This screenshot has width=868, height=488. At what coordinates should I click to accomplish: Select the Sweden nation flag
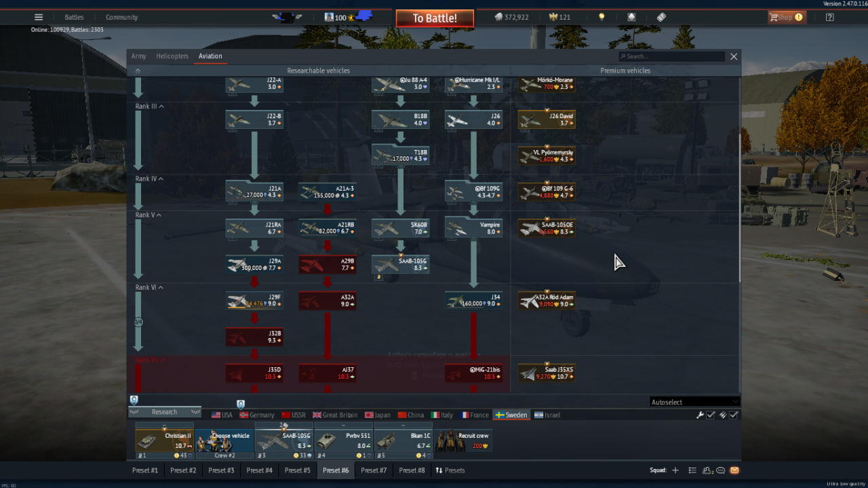coord(511,415)
